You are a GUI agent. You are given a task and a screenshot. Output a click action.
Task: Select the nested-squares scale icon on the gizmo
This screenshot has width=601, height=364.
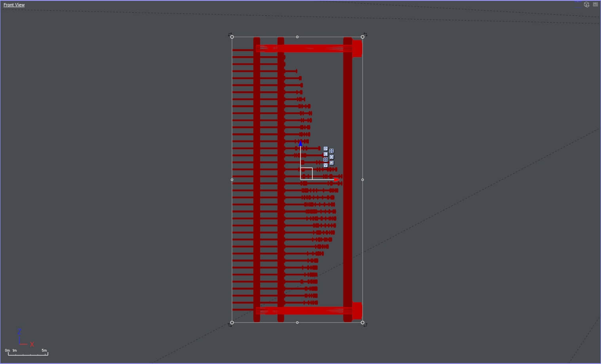332,163
